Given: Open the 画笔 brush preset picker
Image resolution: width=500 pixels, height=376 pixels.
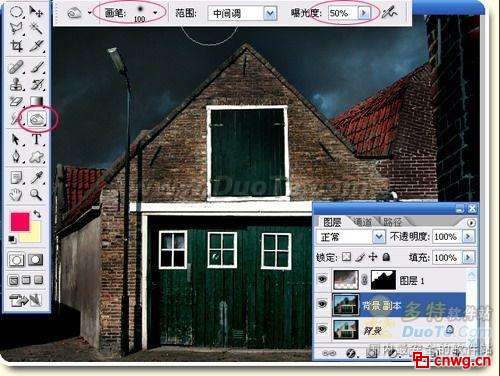Looking at the screenshot, I should [x=155, y=13].
